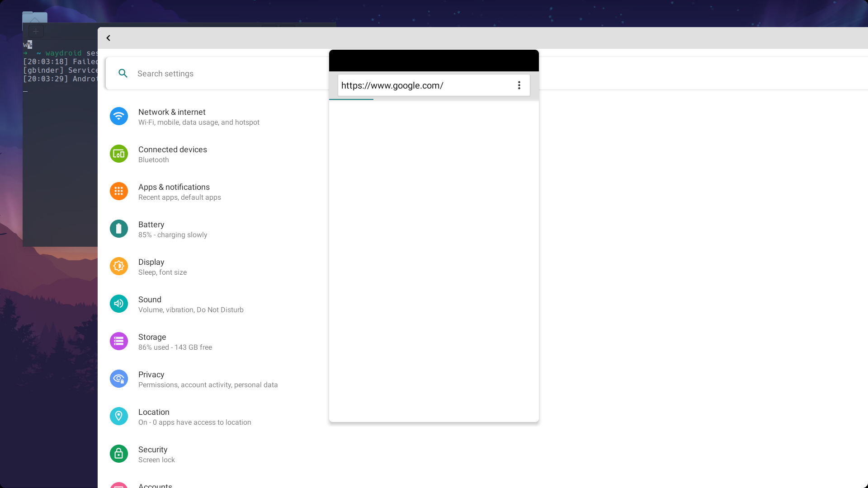
Task: Click the URL https://www.google.com/ in the address bar
Action: pyautogui.click(x=392, y=85)
